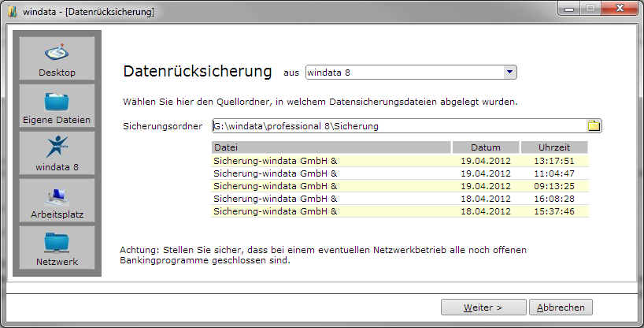Select Eigene Dateien folder shortcut

click(57, 106)
